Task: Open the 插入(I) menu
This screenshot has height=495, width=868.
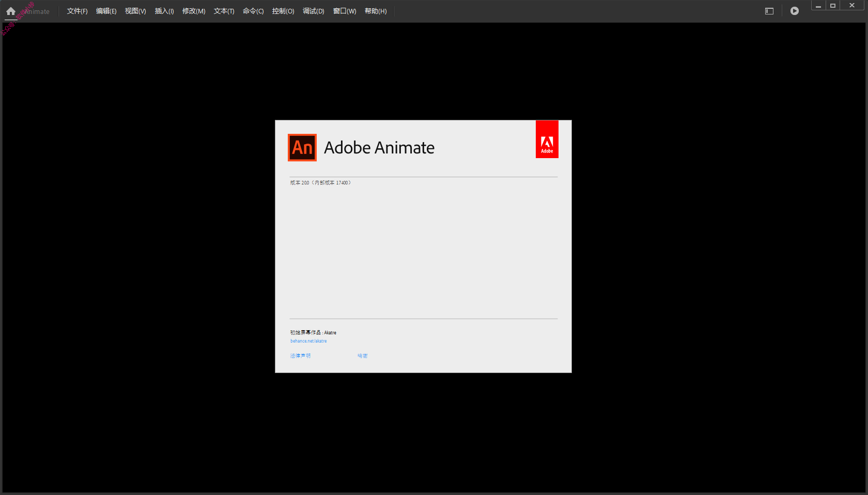Action: coord(164,11)
